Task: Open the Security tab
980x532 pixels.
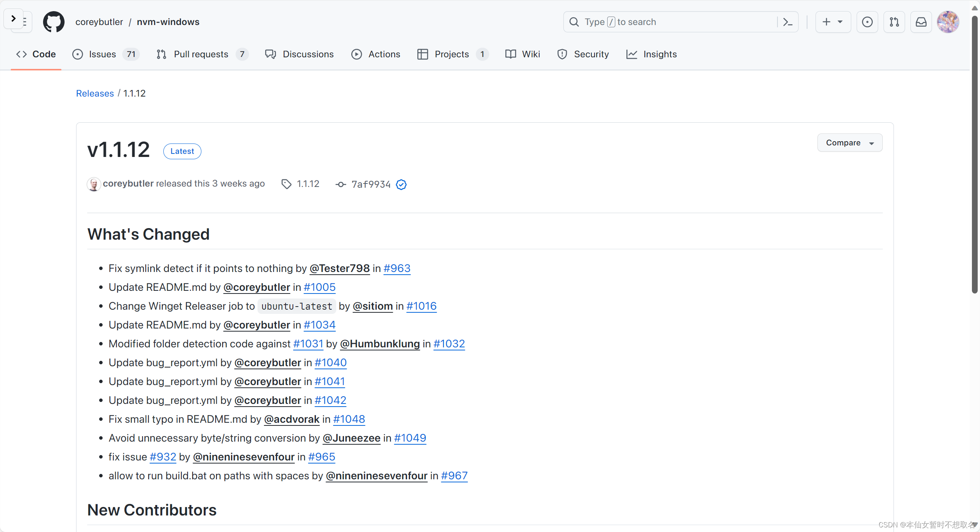Action: (583, 54)
